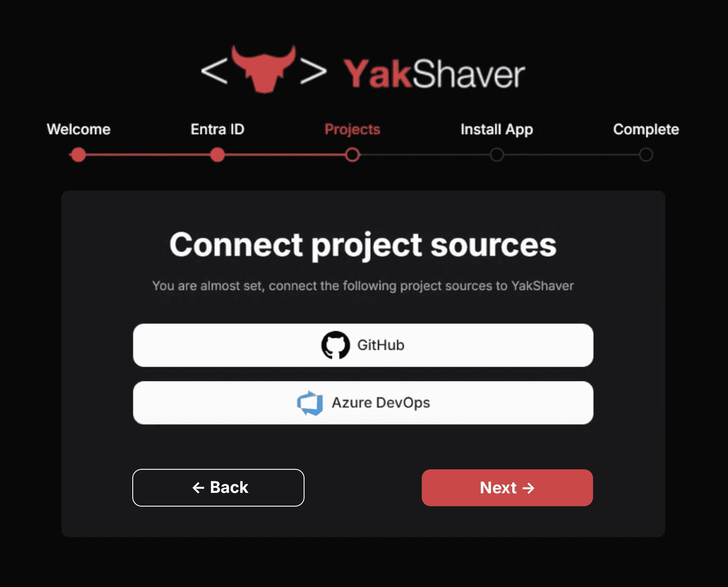Open the Welcome step label
The height and width of the screenshot is (587, 728).
(x=79, y=129)
